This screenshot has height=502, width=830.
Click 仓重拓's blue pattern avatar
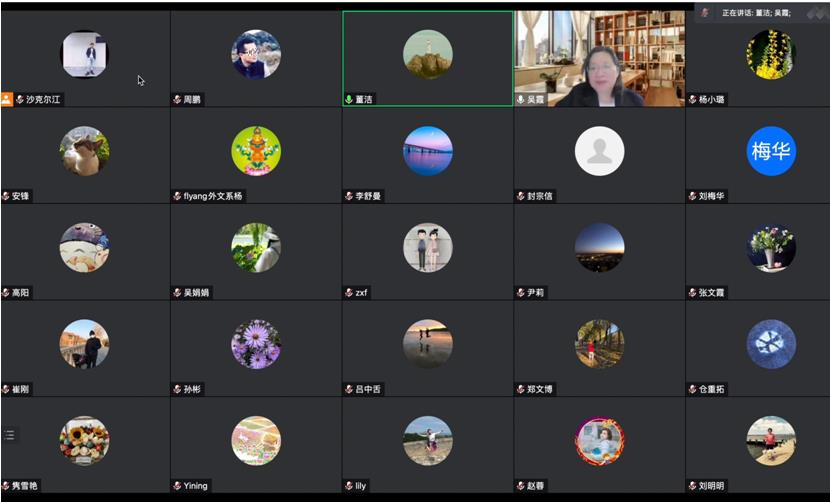tap(771, 344)
